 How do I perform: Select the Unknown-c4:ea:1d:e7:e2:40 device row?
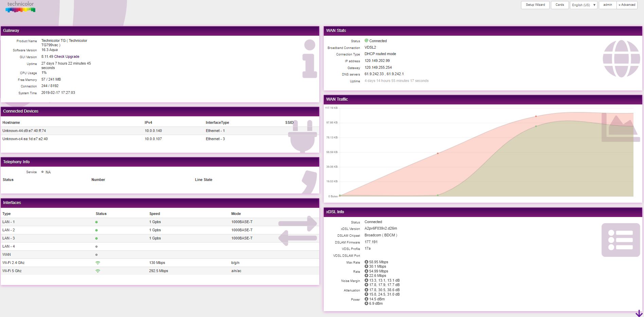pyautogui.click(x=160, y=139)
